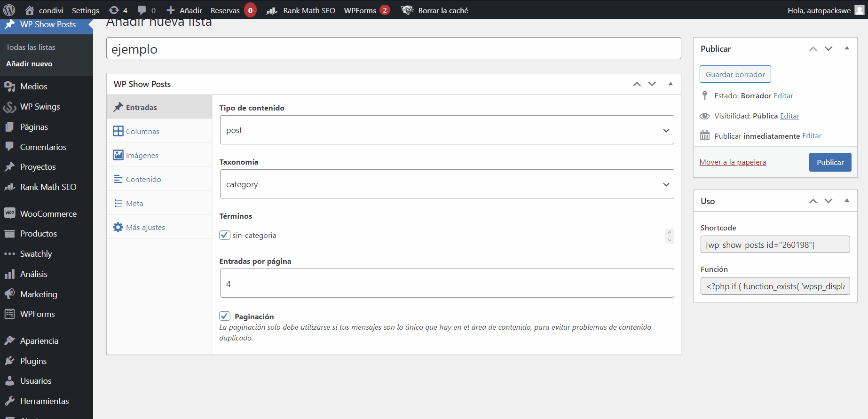This screenshot has width=868, height=419.
Task: Click the Publicar button
Action: (830, 162)
